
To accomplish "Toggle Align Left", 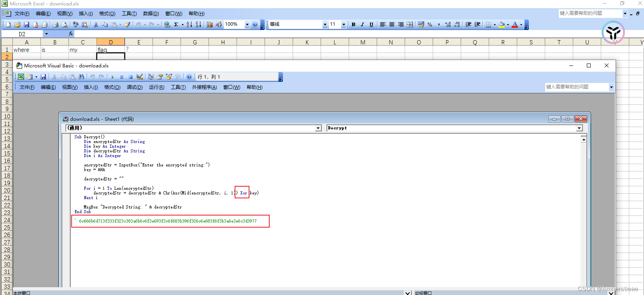I will pyautogui.click(x=383, y=25).
